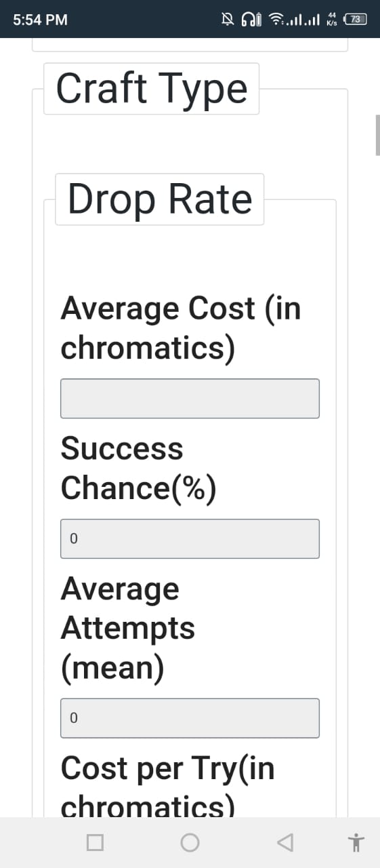
Task: Select the Craft Type section heading
Action: [152, 89]
